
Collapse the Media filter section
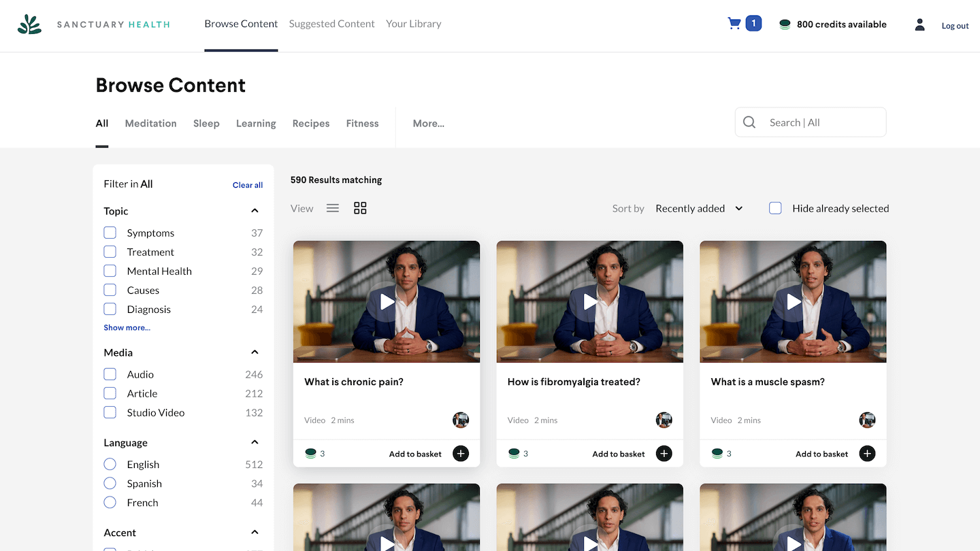coord(255,352)
